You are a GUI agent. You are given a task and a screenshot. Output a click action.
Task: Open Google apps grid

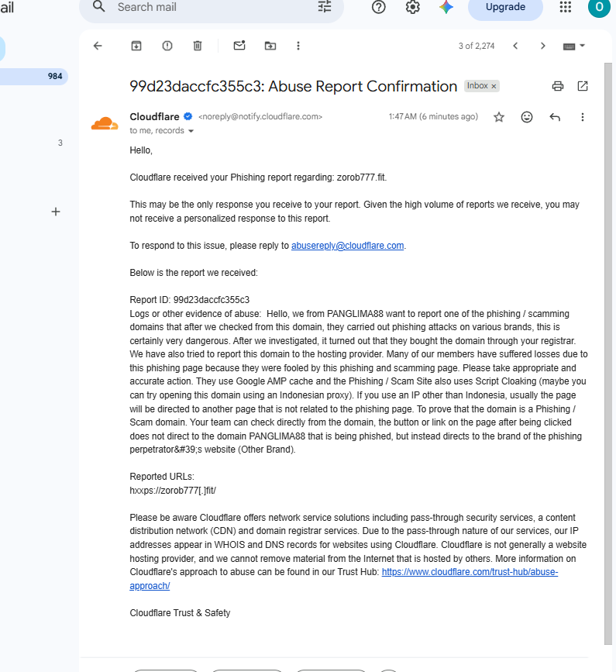[x=566, y=7]
